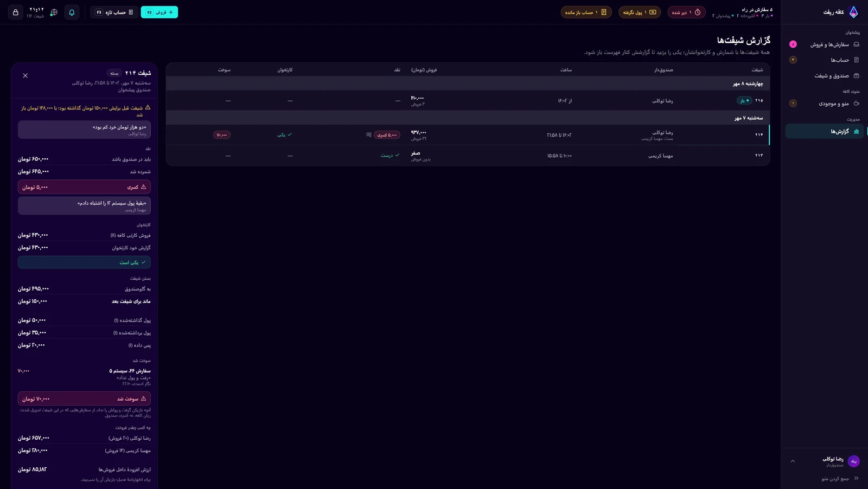Open the «۱ حساب باز مانده» alert chip
Screen dimensions: 868x489
[x=586, y=12]
